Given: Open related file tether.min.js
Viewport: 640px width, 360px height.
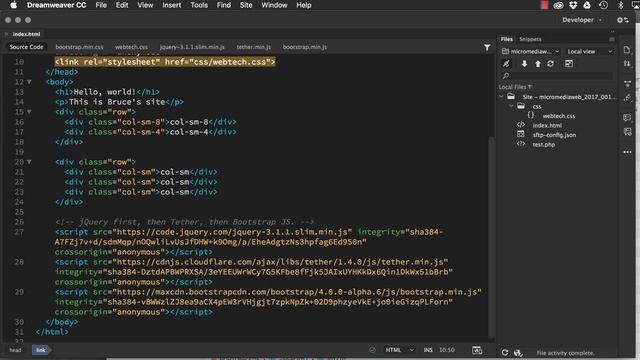Looking at the screenshot, I should click(x=253, y=47).
